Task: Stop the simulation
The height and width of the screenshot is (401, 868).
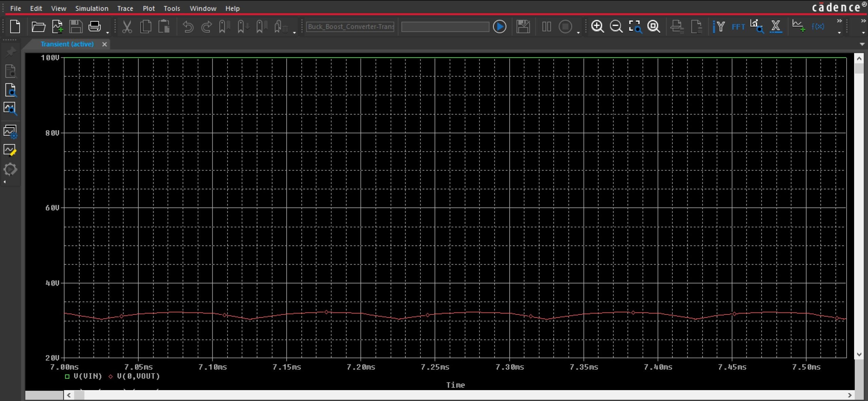Action: (565, 26)
